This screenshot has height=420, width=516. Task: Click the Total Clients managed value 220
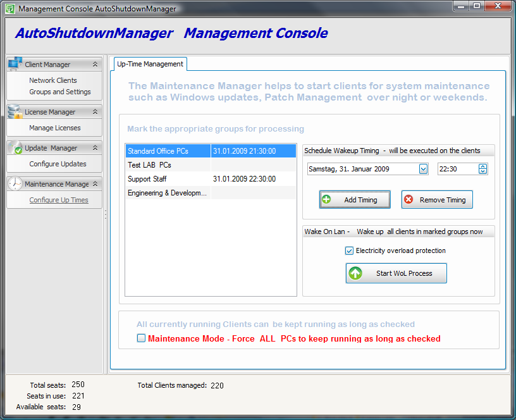(217, 385)
